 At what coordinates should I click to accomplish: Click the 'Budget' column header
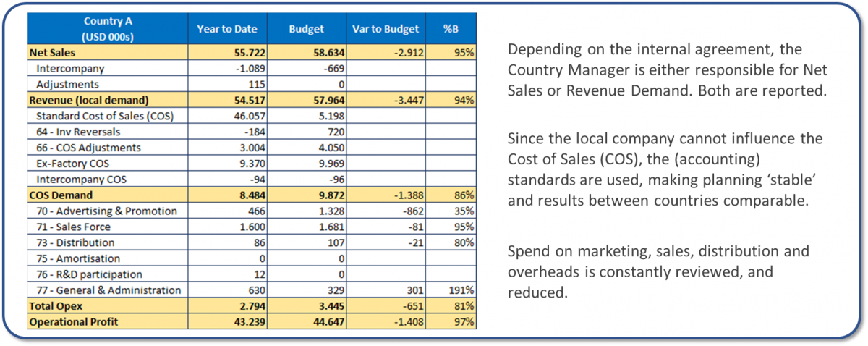pyautogui.click(x=307, y=29)
